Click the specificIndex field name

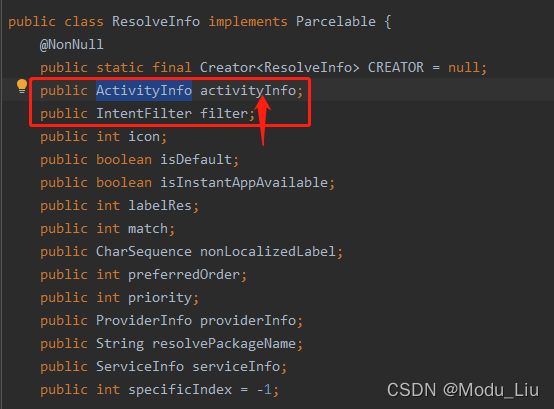coord(180,390)
